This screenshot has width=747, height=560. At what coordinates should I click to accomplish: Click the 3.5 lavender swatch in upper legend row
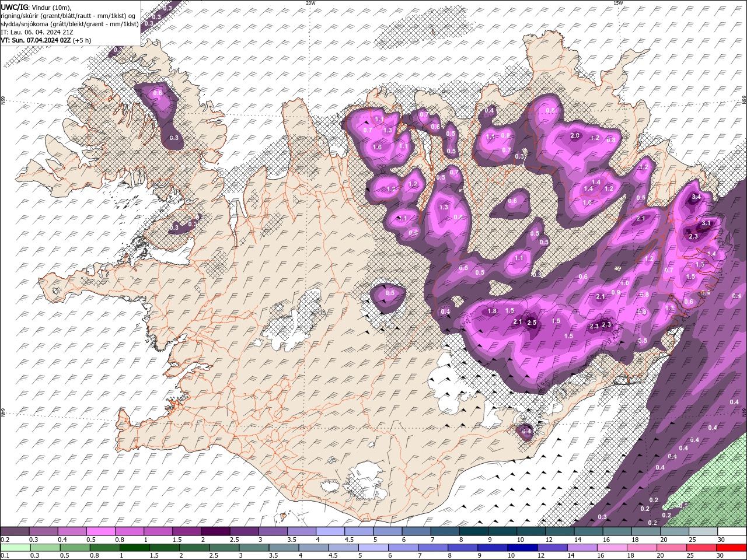click(x=302, y=531)
